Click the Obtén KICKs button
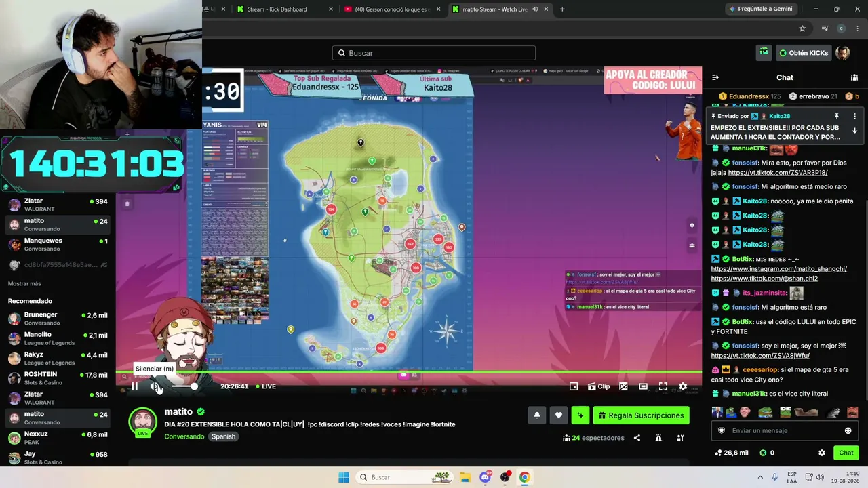The image size is (868, 488). coord(804,53)
